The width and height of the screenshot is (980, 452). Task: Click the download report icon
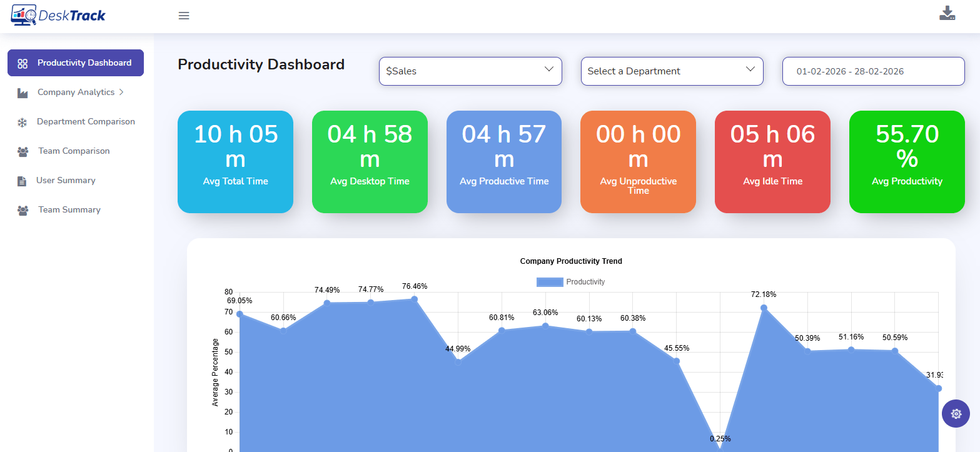tap(947, 14)
